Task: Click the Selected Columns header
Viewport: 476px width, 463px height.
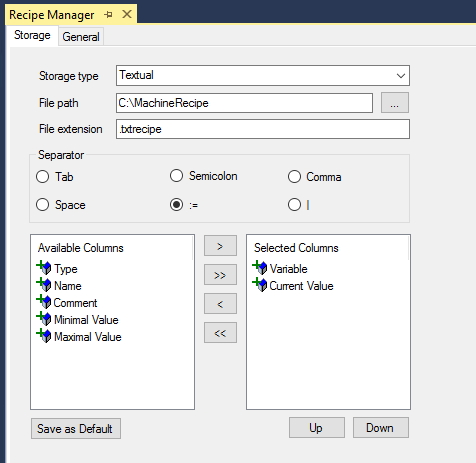Action: point(296,248)
